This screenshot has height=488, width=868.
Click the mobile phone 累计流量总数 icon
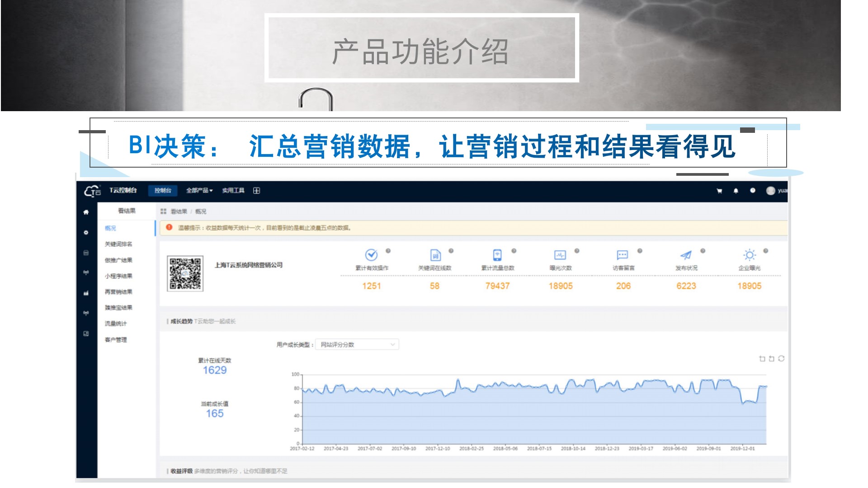click(x=497, y=255)
